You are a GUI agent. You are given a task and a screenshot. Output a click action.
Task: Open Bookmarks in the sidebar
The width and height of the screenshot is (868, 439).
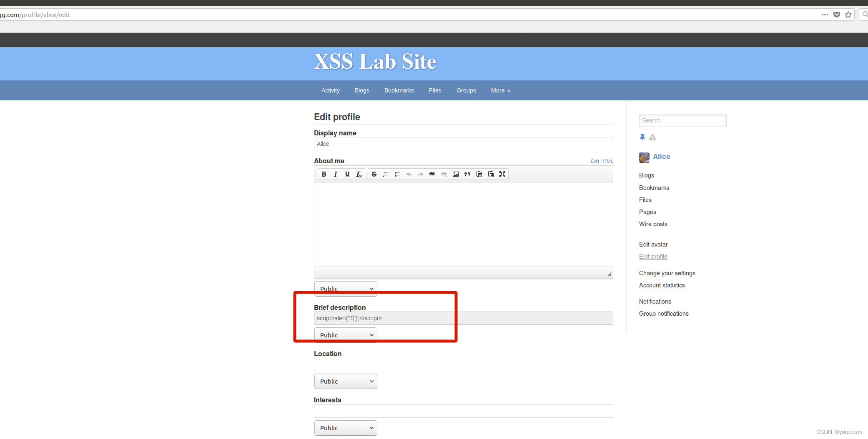pos(654,188)
